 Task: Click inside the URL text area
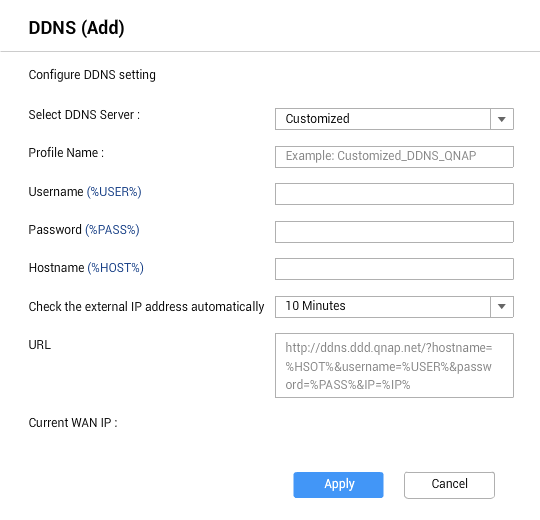pyautogui.click(x=394, y=365)
